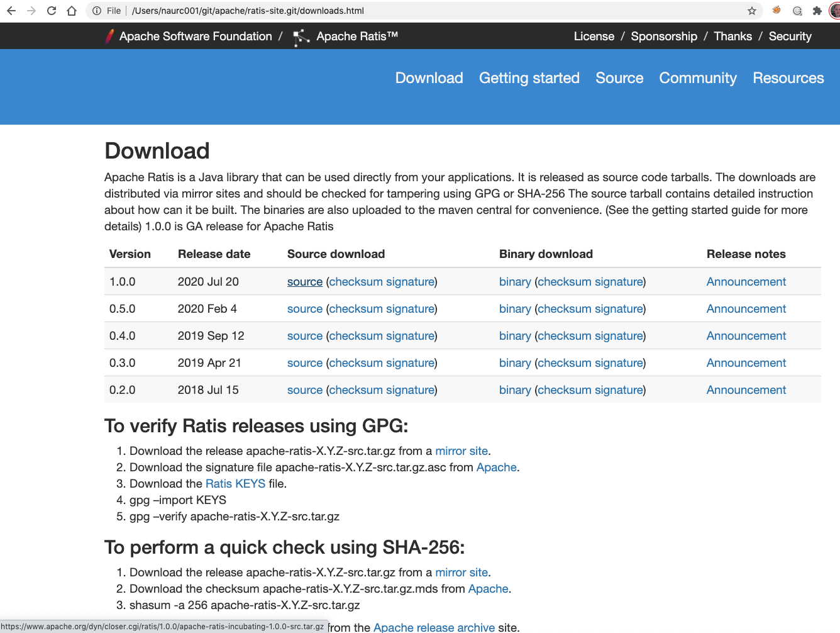This screenshot has width=840, height=633.
Task: Click the Download page heading
Action: (157, 151)
